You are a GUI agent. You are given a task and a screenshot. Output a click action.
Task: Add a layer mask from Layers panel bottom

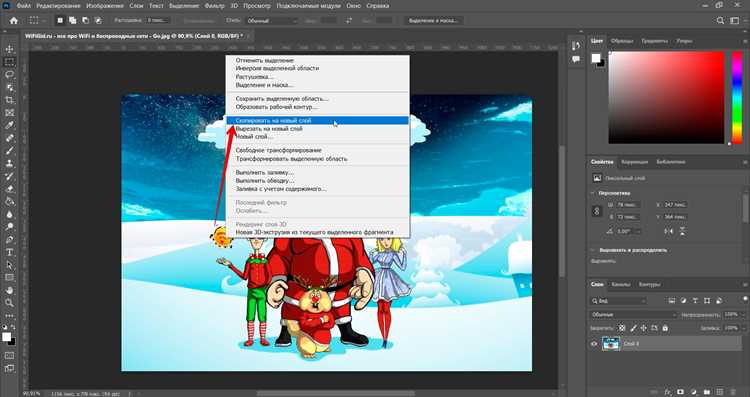(x=680, y=392)
